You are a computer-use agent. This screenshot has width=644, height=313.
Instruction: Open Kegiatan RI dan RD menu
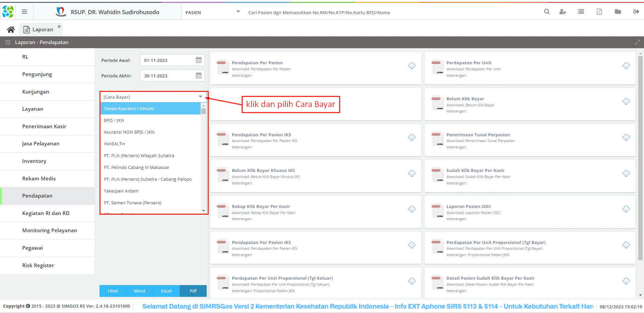[47, 213]
